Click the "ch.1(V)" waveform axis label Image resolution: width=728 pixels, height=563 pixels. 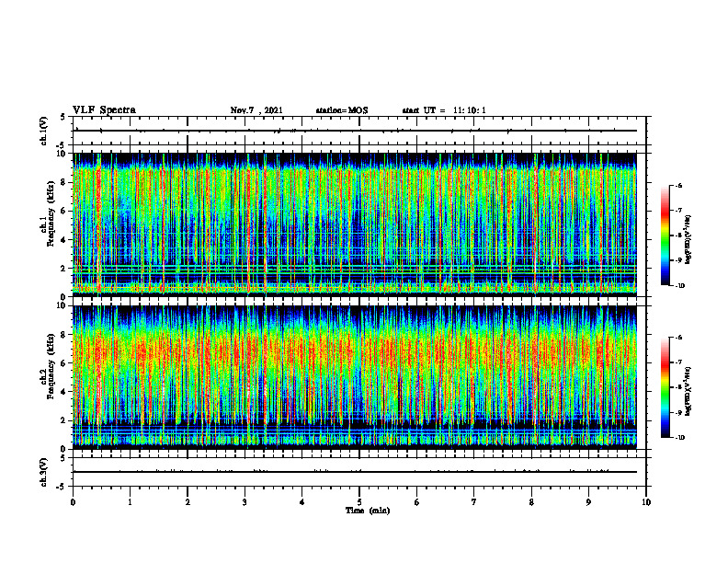tap(44, 131)
